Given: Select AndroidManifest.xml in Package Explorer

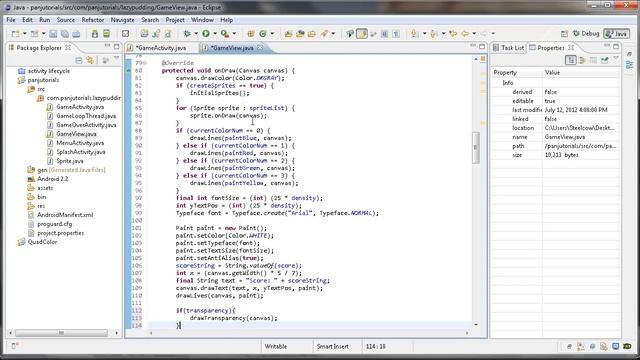Looking at the screenshot, I should (x=65, y=215).
